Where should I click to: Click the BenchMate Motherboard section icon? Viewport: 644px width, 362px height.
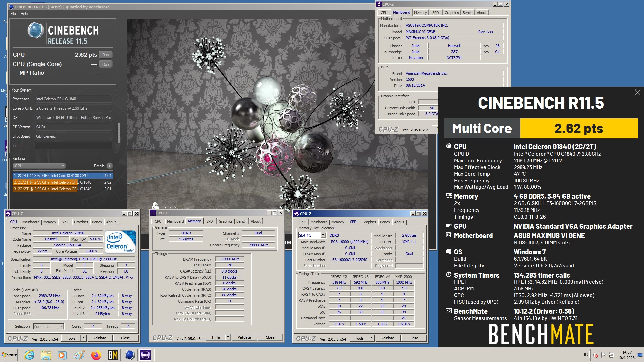pos(448,235)
